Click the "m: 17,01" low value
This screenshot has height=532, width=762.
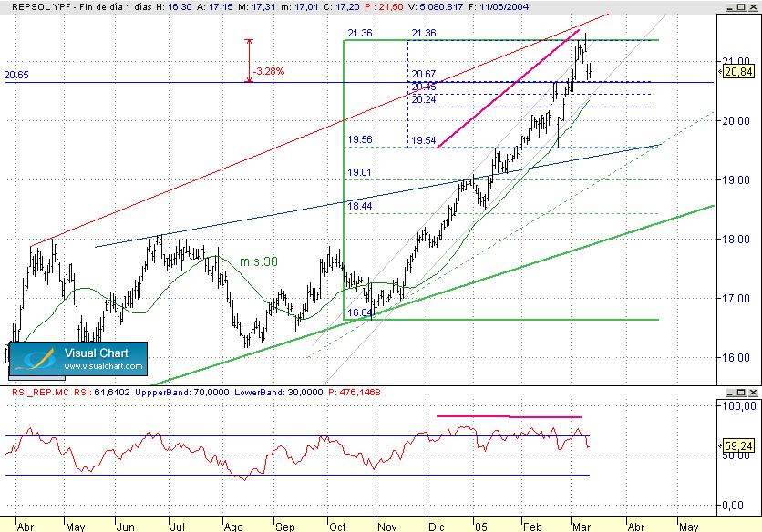click(299, 6)
